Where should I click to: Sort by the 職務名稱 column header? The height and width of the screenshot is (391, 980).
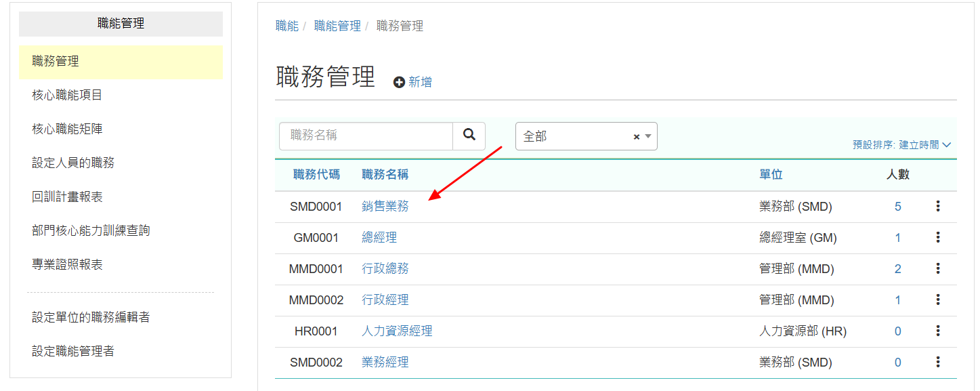(385, 175)
